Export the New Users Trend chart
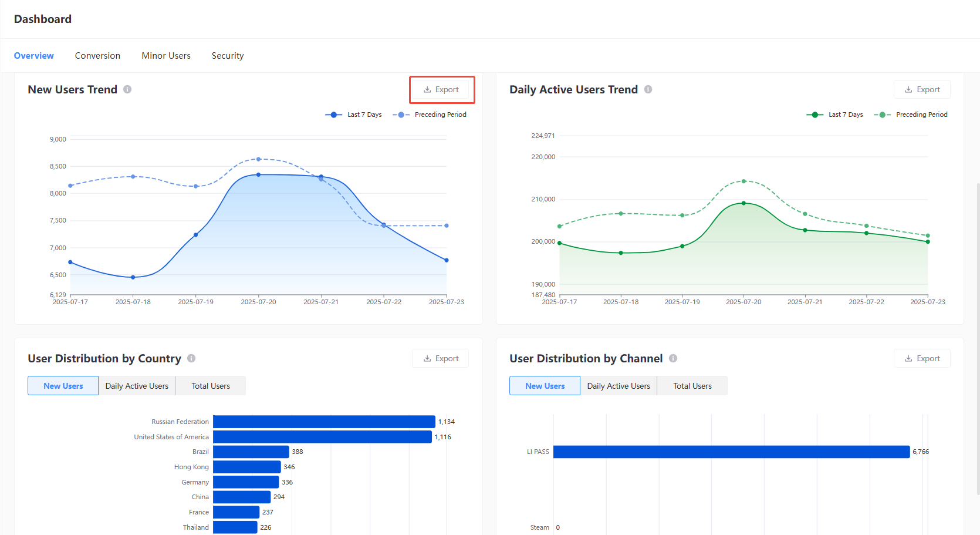Viewport: 980px width, 535px height. point(441,90)
